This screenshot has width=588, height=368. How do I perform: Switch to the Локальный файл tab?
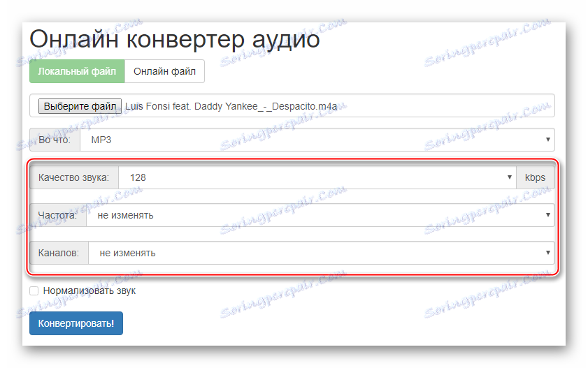tap(77, 71)
